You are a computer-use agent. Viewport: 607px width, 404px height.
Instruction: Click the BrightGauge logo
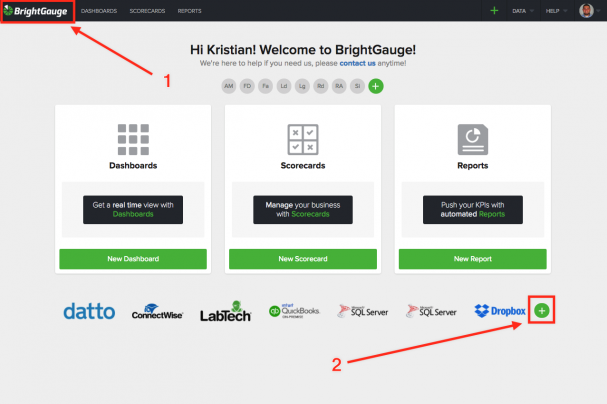(x=35, y=11)
